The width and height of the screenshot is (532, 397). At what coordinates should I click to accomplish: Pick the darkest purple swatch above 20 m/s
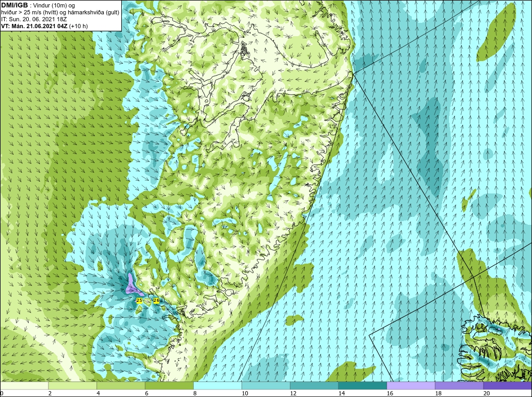(508, 386)
